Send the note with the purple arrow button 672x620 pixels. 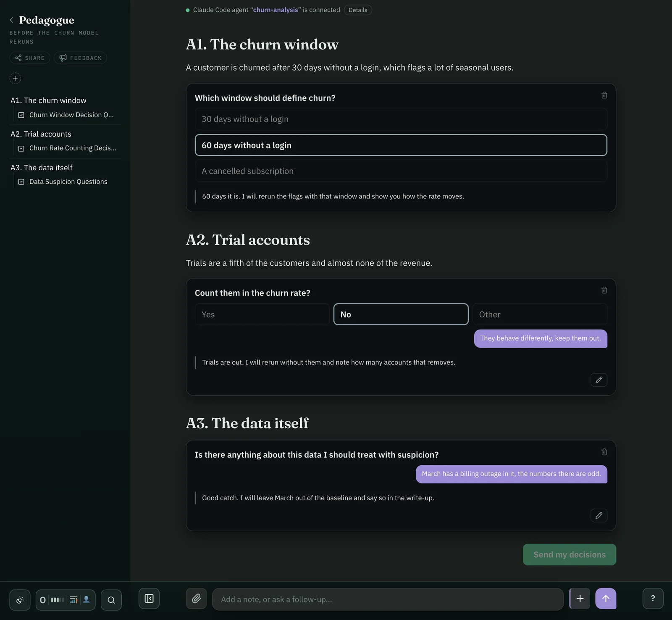pyautogui.click(x=606, y=599)
